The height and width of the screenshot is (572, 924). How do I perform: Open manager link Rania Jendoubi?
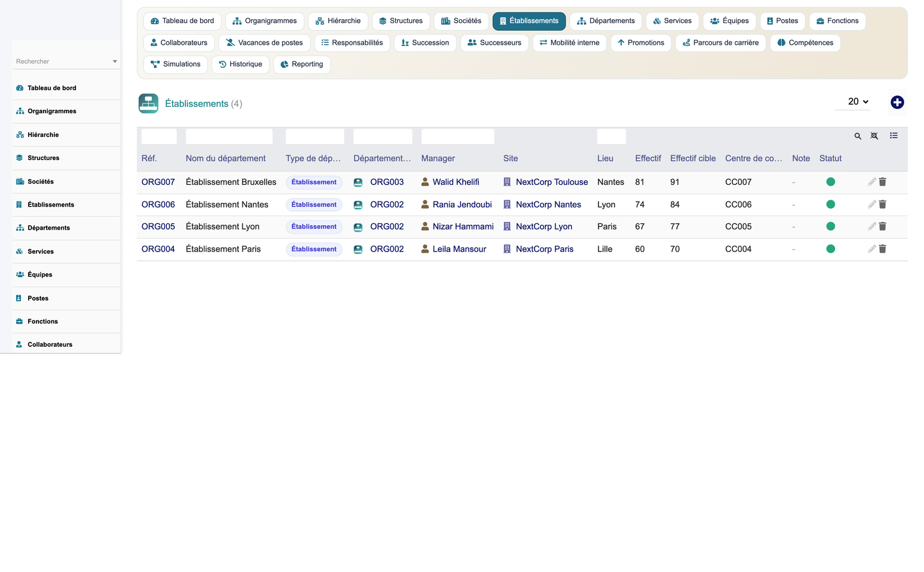(462, 205)
